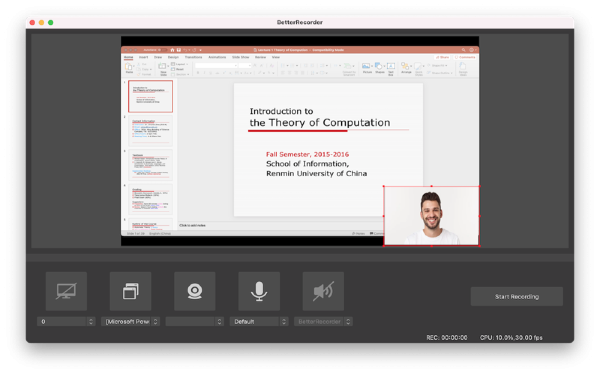Select the webcam overlay in the preview

431,216
